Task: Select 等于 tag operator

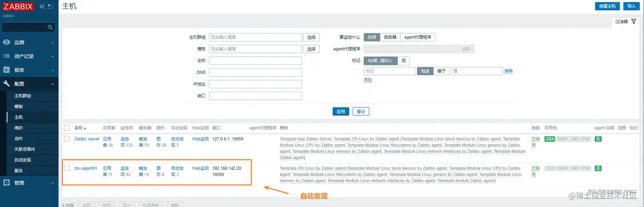Action: coord(441,71)
